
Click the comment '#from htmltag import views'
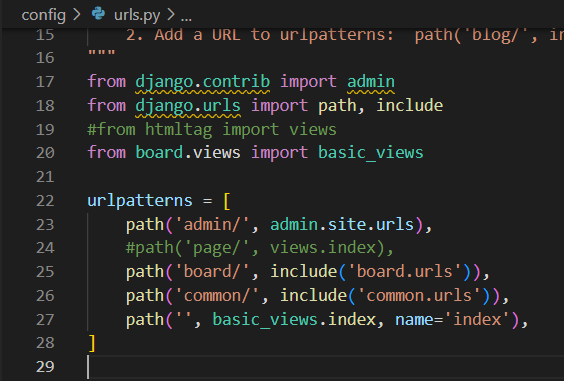point(212,130)
